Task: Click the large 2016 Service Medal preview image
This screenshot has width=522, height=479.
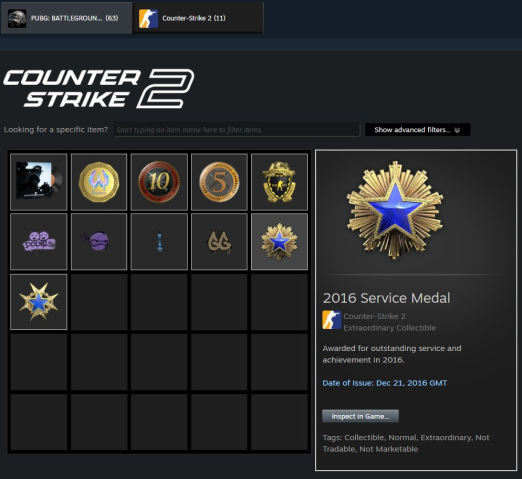Action: (395, 211)
